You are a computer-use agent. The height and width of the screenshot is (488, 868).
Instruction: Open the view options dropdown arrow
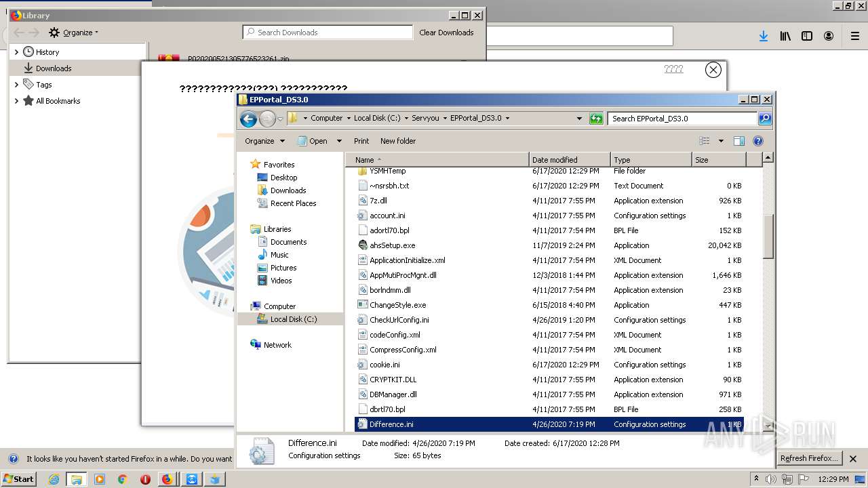tap(720, 141)
